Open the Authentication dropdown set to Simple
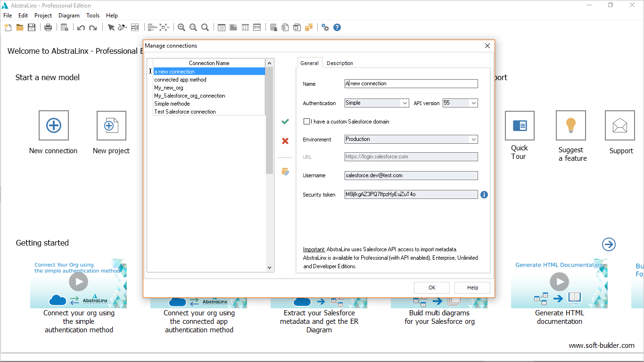 point(405,103)
